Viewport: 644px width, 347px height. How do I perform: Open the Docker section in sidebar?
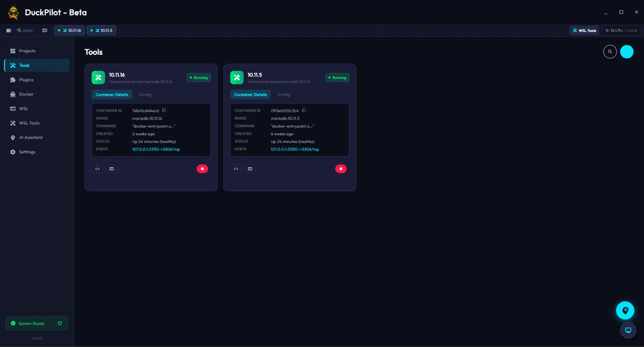click(x=37, y=94)
